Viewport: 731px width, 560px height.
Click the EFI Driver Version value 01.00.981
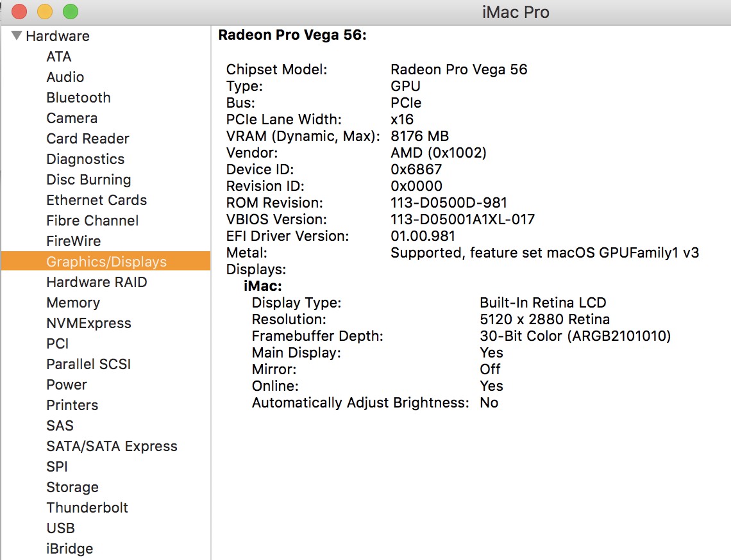pyautogui.click(x=423, y=236)
